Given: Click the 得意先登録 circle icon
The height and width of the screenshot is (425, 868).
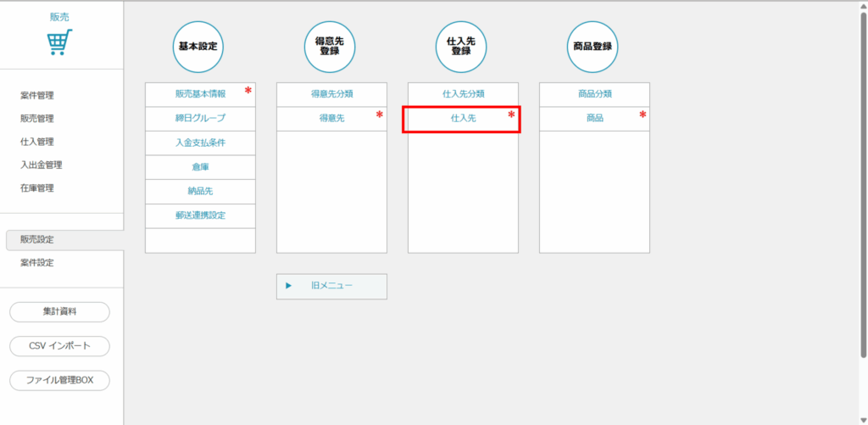Looking at the screenshot, I should [x=330, y=46].
